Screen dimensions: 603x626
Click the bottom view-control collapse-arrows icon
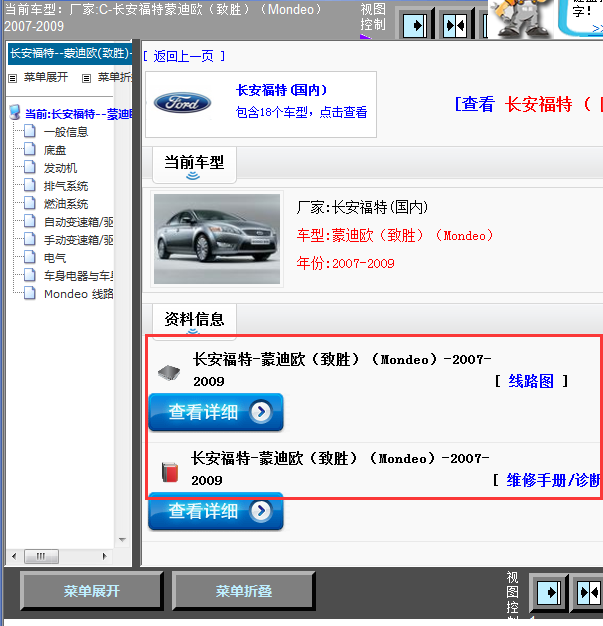click(589, 593)
